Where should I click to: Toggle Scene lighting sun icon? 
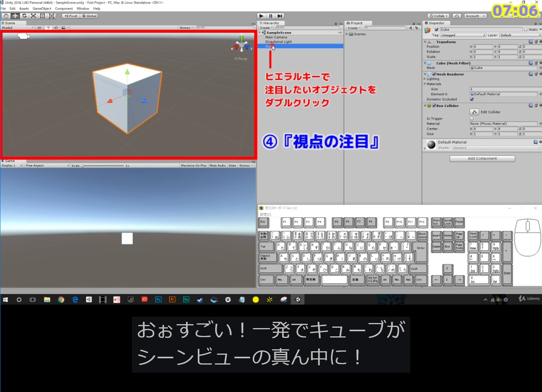[48, 28]
